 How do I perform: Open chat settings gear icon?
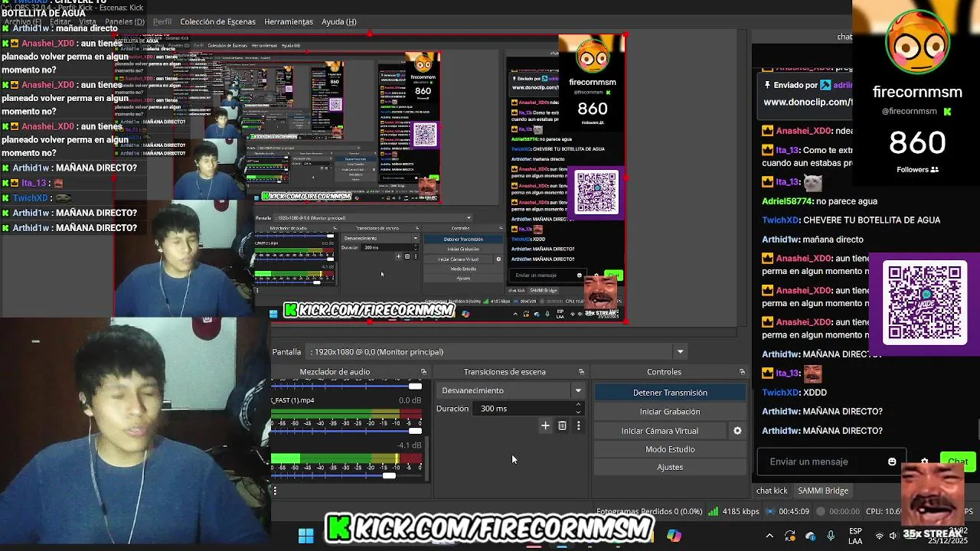(x=924, y=461)
